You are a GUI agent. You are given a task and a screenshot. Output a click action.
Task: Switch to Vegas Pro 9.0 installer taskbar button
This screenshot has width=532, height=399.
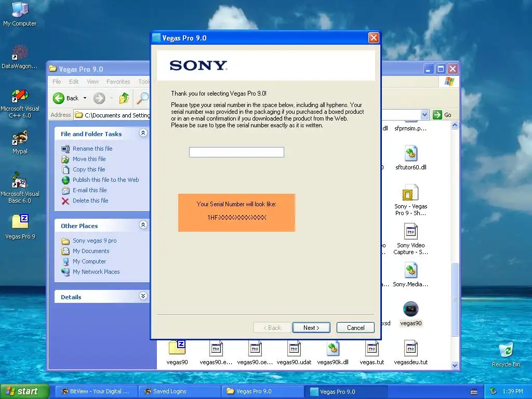(345, 391)
